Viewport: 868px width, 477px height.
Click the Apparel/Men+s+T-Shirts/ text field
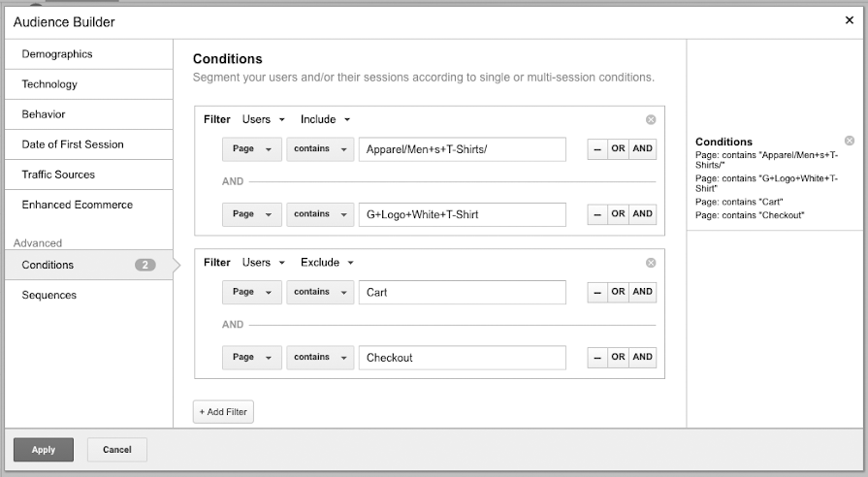click(462, 149)
